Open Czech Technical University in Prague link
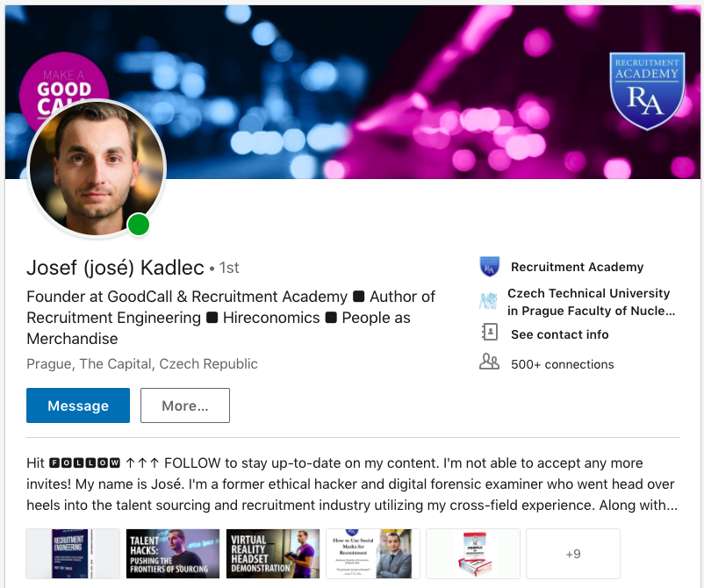The image size is (704, 588). pos(588,302)
